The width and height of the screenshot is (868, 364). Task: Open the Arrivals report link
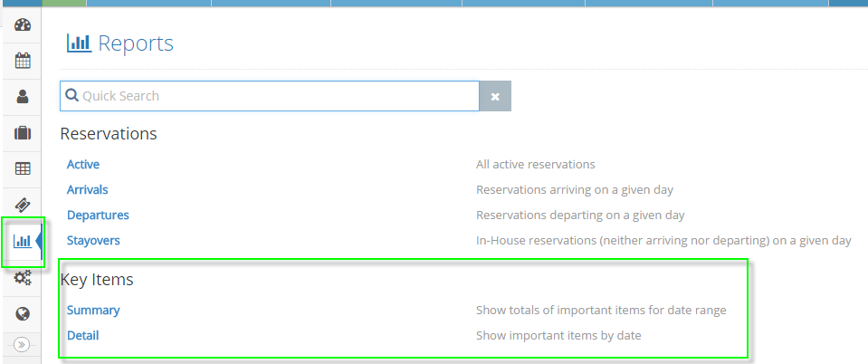88,190
